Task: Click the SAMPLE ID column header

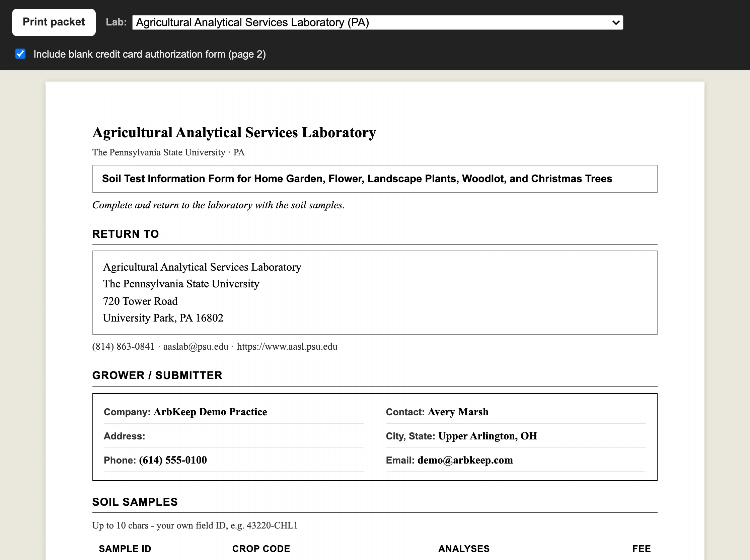Action: pyautogui.click(x=125, y=549)
